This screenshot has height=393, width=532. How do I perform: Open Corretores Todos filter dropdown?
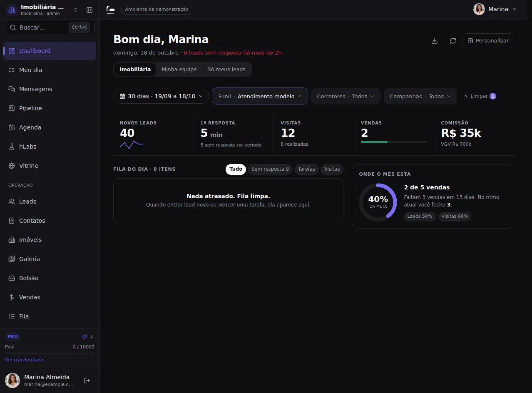click(346, 96)
